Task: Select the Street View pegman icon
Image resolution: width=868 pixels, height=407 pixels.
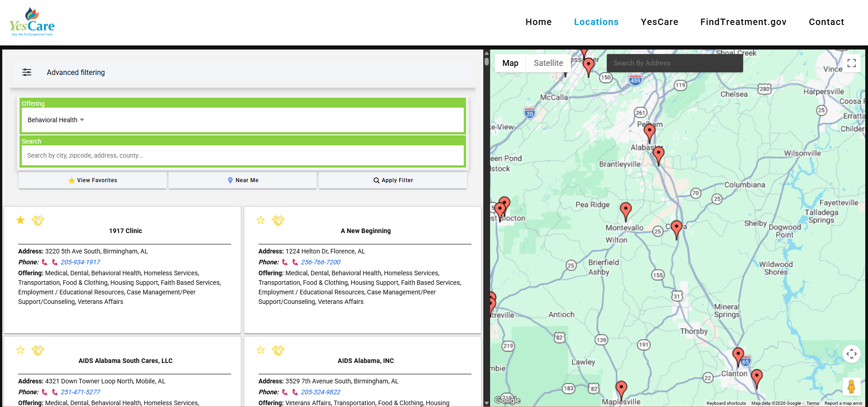Action: (852, 387)
